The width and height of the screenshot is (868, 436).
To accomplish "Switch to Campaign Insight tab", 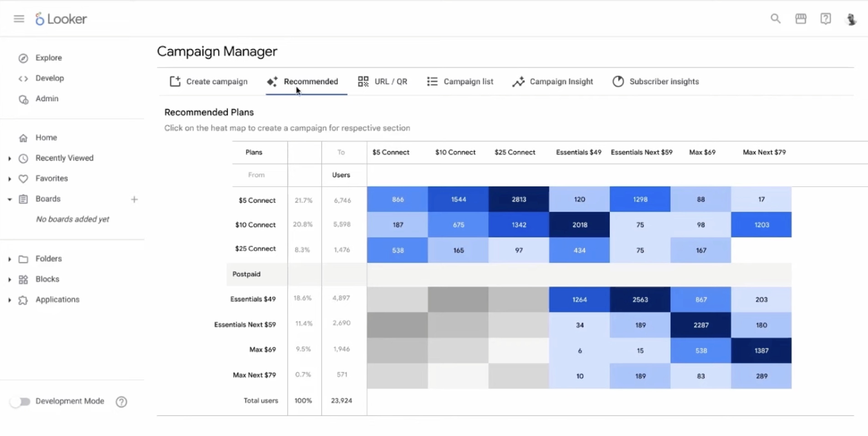I will coord(553,81).
